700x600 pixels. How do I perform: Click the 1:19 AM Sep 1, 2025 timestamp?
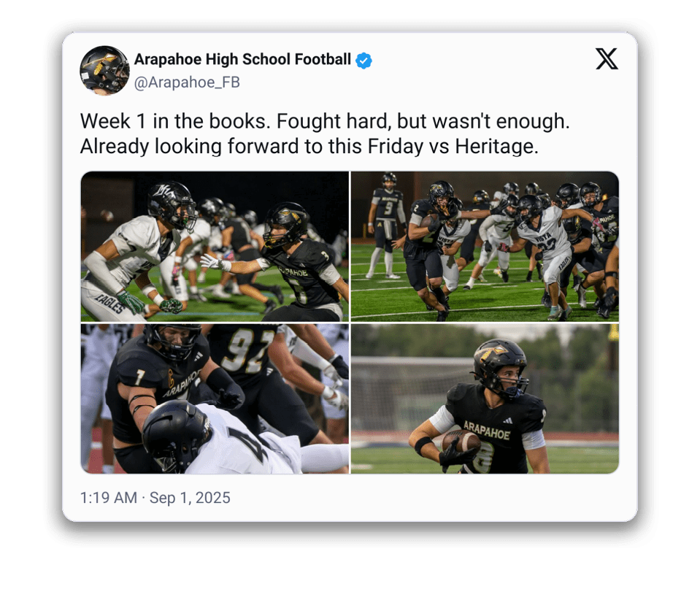click(155, 498)
